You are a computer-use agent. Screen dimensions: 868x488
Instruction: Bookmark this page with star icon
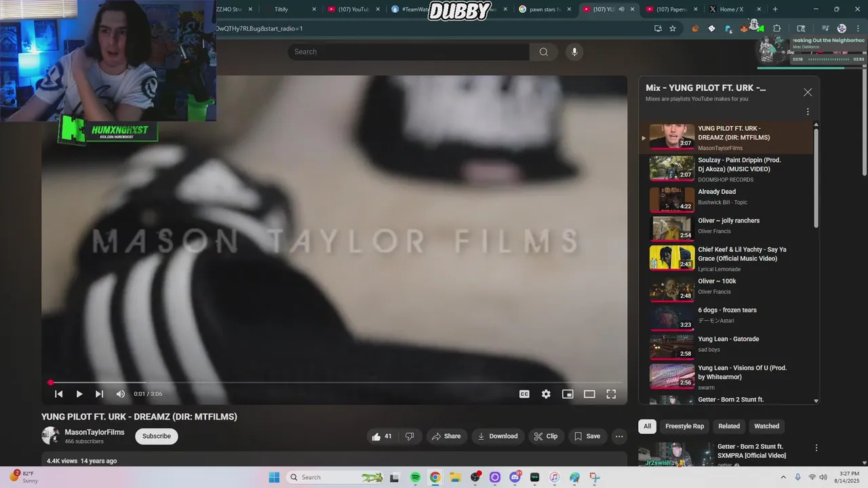tap(673, 28)
